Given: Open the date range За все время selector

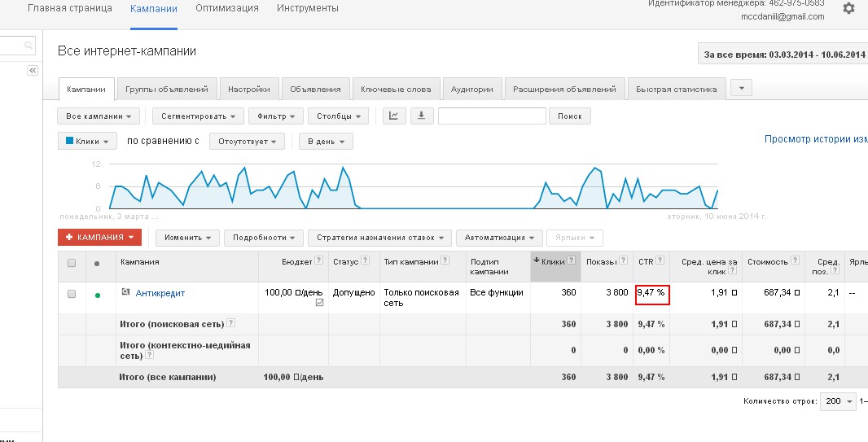Looking at the screenshot, I should (783, 55).
